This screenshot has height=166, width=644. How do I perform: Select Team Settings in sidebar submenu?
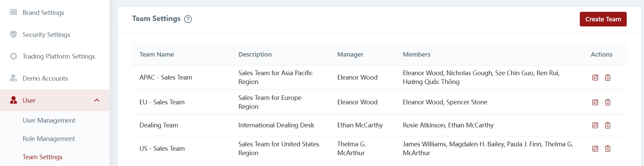tap(42, 157)
